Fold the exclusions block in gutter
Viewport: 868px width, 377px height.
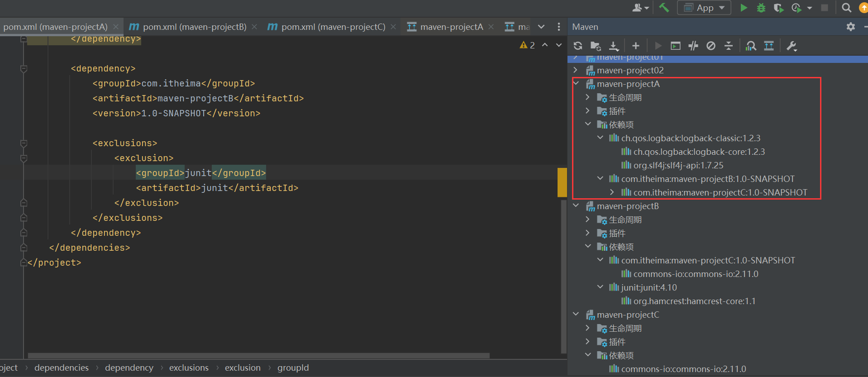pos(24,143)
